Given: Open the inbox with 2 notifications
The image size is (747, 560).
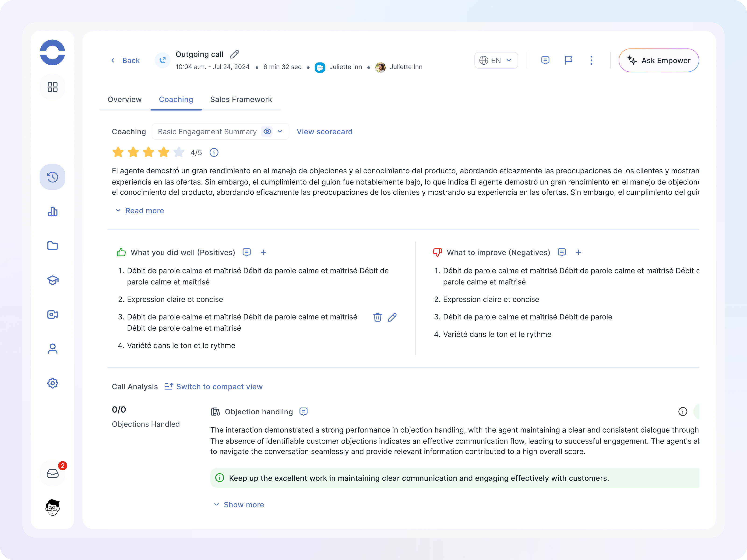Looking at the screenshot, I should tap(53, 473).
